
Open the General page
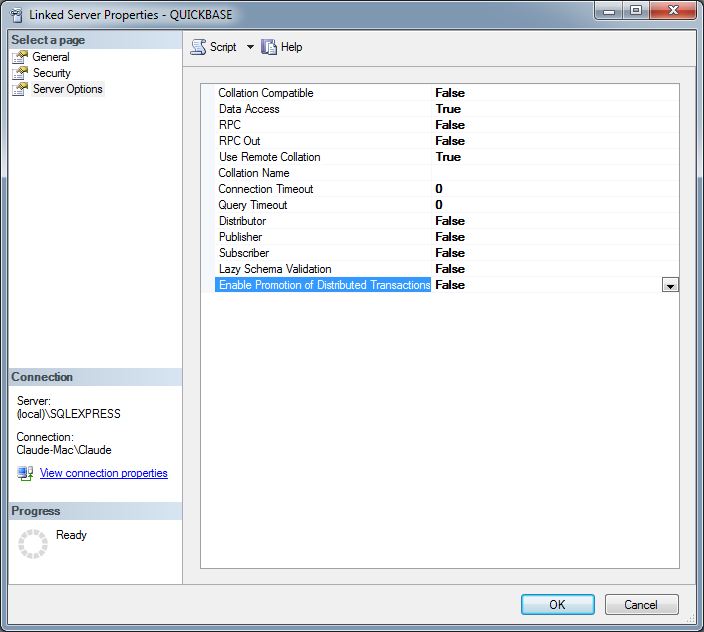pos(51,57)
